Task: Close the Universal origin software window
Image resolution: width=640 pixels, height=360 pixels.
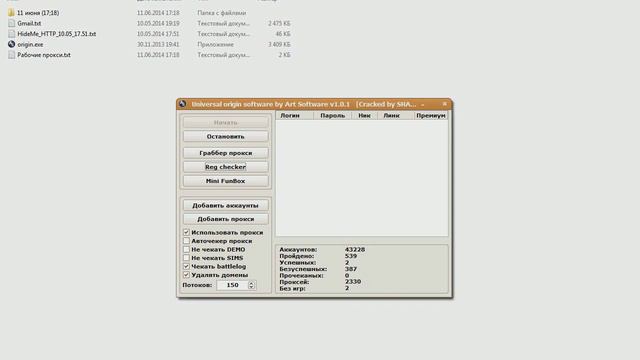Action: 444,104
